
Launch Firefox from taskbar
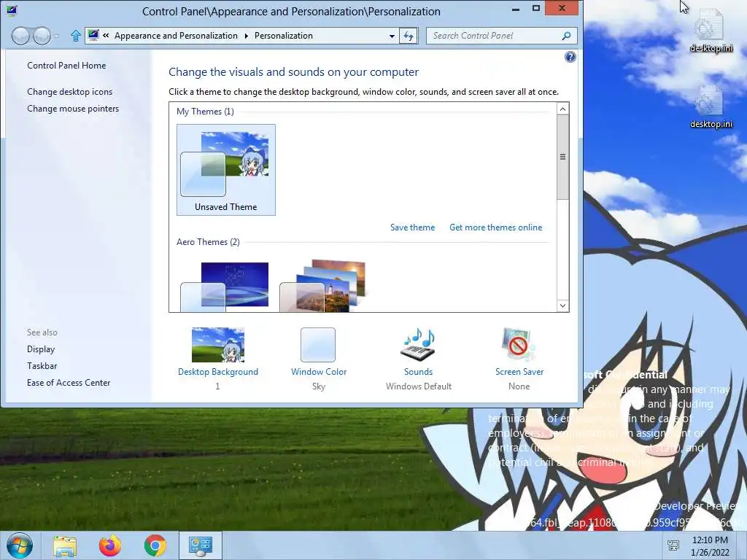110,545
